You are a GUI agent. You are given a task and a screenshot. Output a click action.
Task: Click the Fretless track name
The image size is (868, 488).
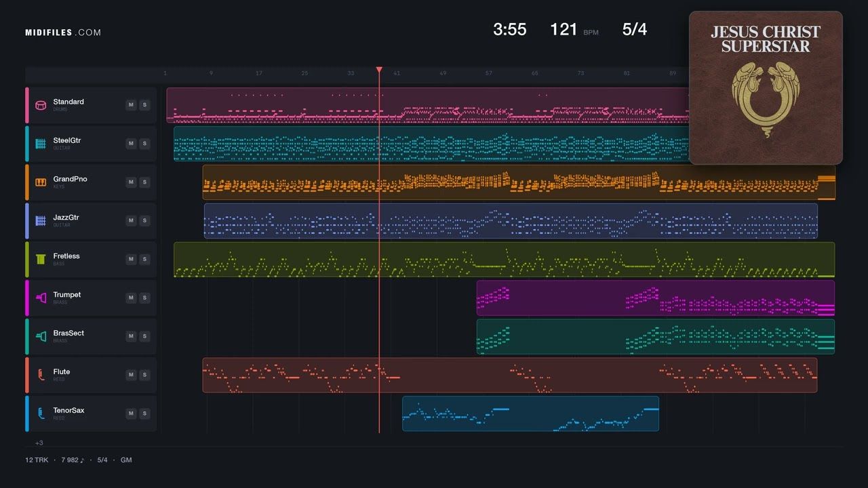pyautogui.click(x=66, y=256)
